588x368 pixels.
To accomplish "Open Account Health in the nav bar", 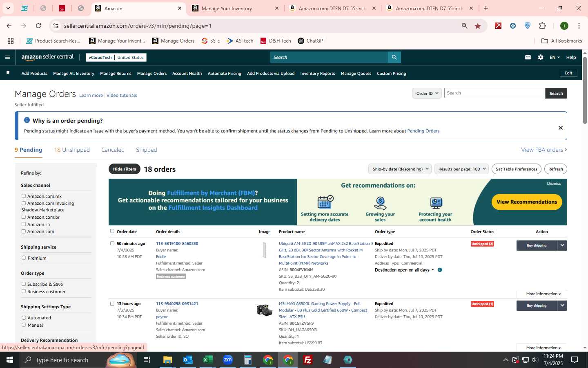I will (x=187, y=74).
